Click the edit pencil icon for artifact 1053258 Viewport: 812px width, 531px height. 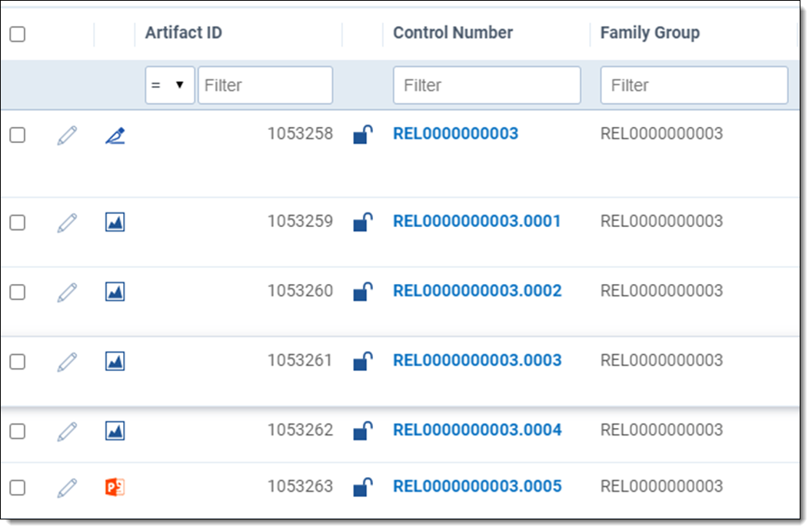(68, 136)
